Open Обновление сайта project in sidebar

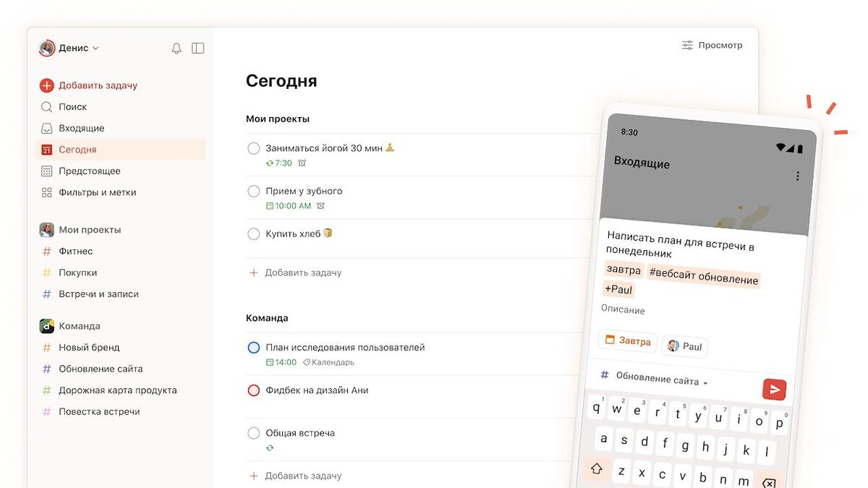coord(101,369)
